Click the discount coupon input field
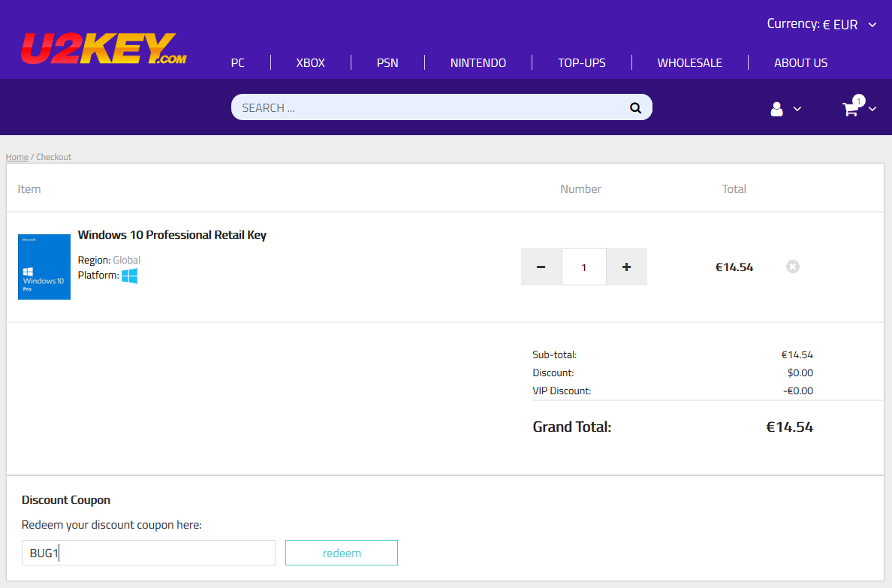Image resolution: width=892 pixels, height=588 pixels. [x=149, y=553]
